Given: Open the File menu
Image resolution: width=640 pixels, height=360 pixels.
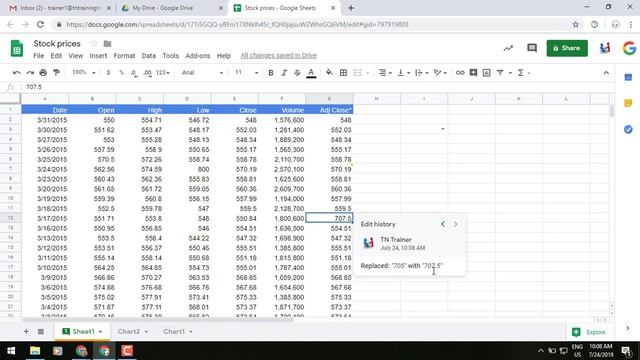Looking at the screenshot, I should (38, 56).
